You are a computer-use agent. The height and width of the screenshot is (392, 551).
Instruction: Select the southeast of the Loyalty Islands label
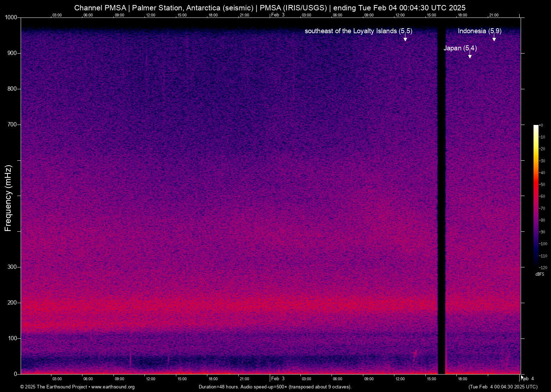pyautogui.click(x=358, y=31)
